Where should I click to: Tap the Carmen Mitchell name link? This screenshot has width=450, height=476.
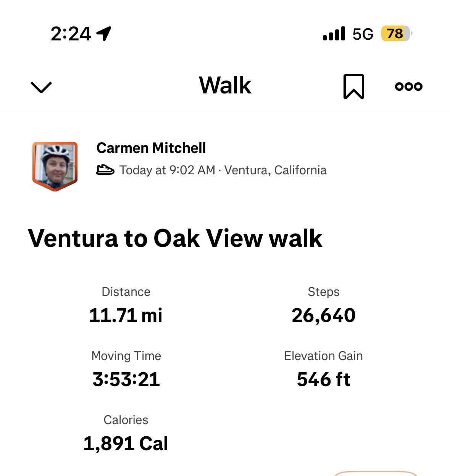coord(151,148)
